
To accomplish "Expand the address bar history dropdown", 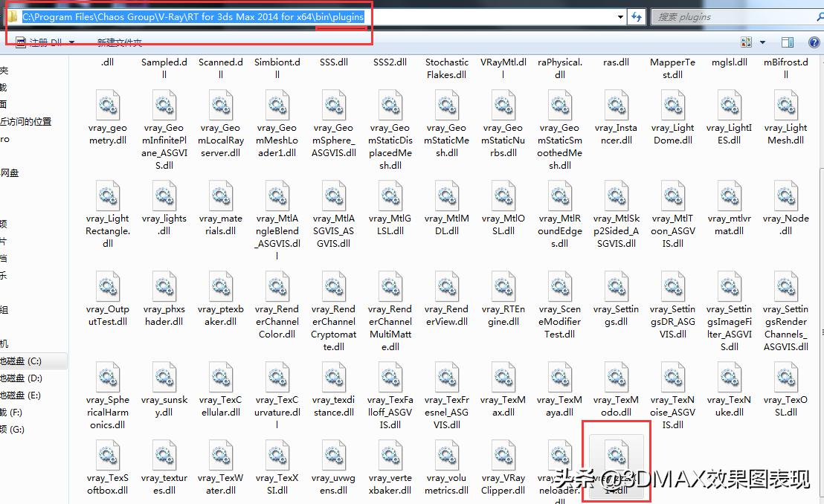I will click(x=620, y=16).
